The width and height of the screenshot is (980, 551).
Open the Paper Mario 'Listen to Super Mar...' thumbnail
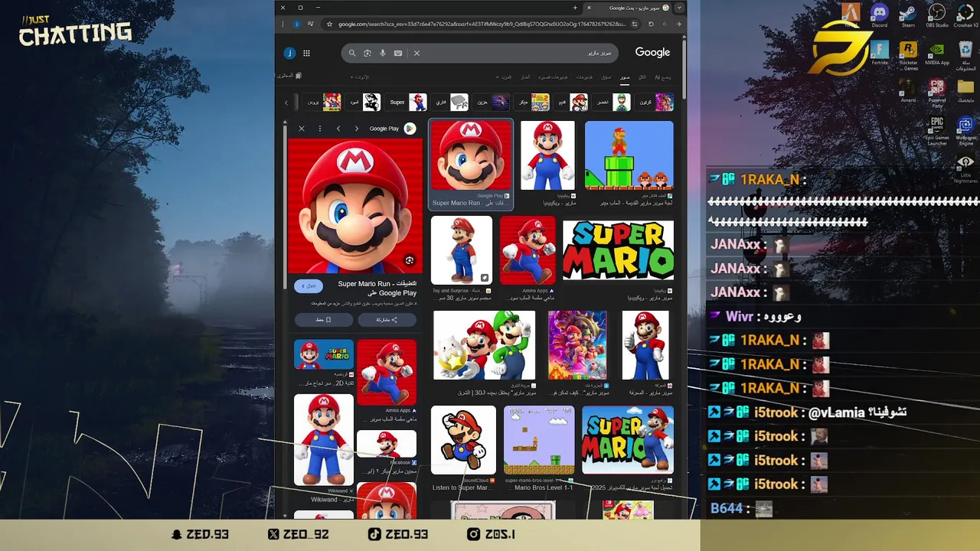click(462, 441)
